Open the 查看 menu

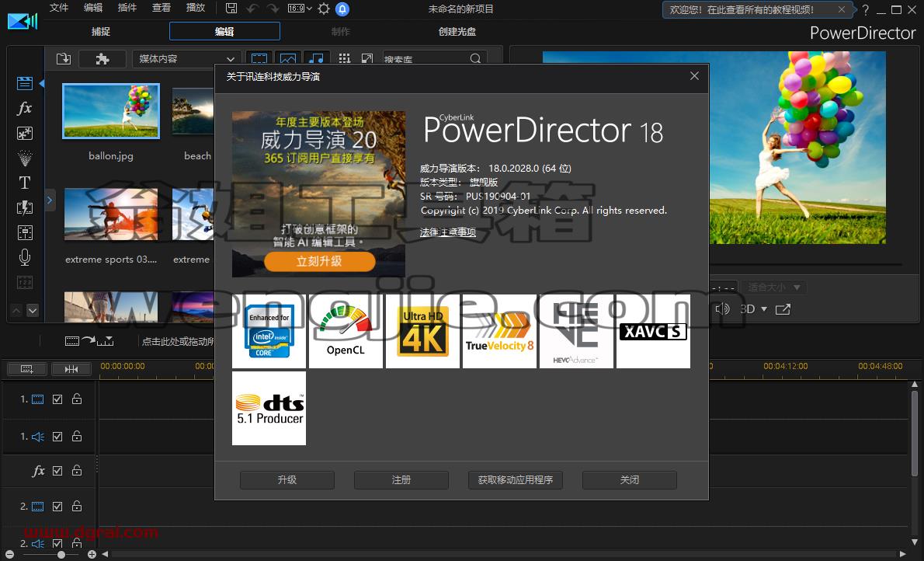pos(162,8)
